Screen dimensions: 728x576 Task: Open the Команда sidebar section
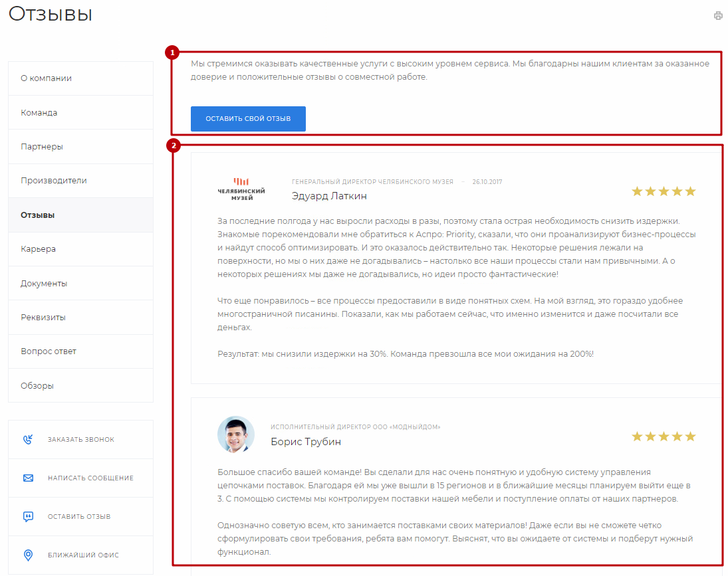pyautogui.click(x=81, y=113)
